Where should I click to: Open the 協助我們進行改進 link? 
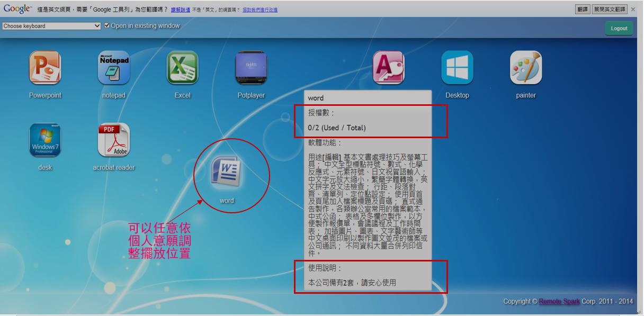[260, 10]
